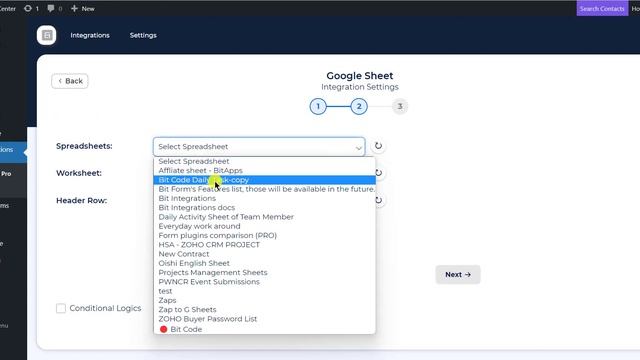640x360 pixels.
Task: Click the Search Contacts button
Action: [602, 8]
